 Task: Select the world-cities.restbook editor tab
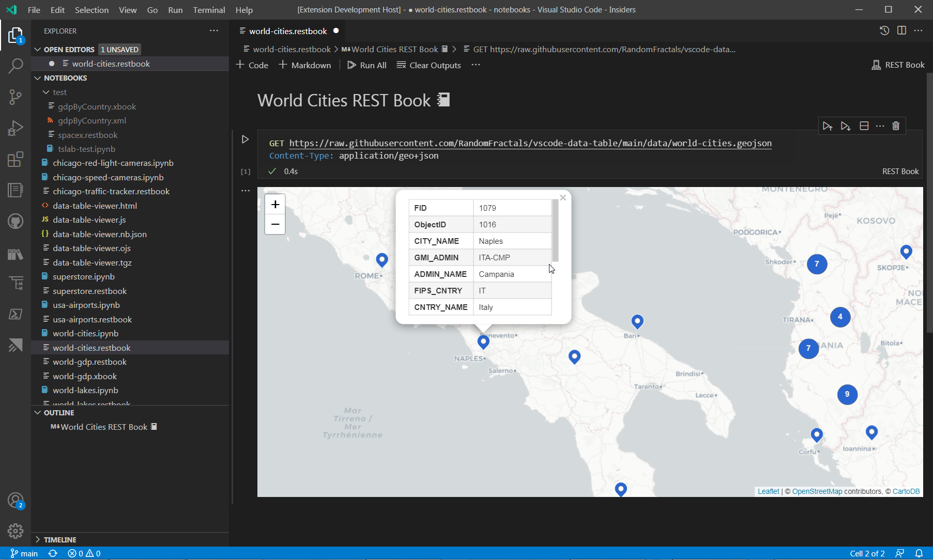287,31
